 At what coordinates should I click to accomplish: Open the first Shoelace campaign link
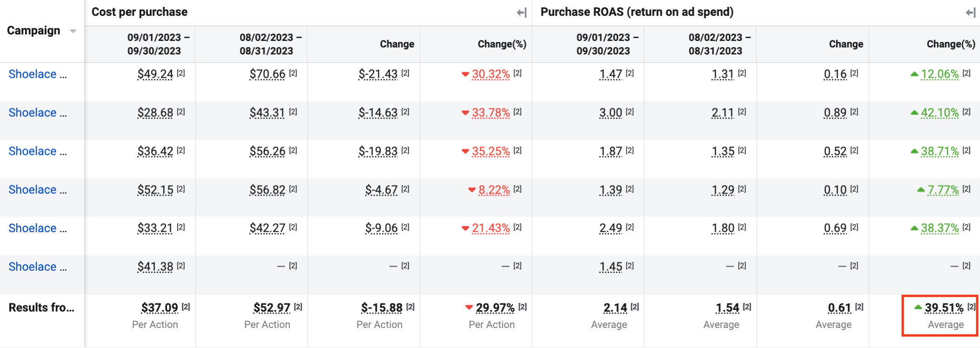pyautogui.click(x=37, y=74)
